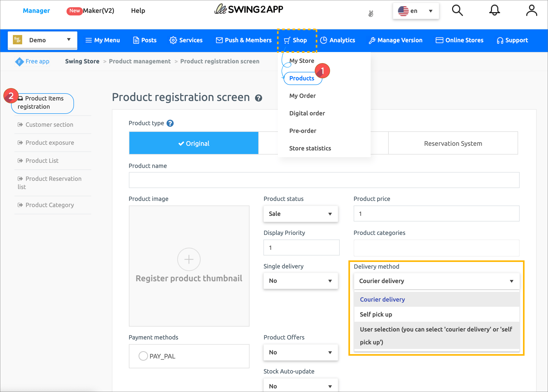Select Self pick up delivery option

coord(376,314)
